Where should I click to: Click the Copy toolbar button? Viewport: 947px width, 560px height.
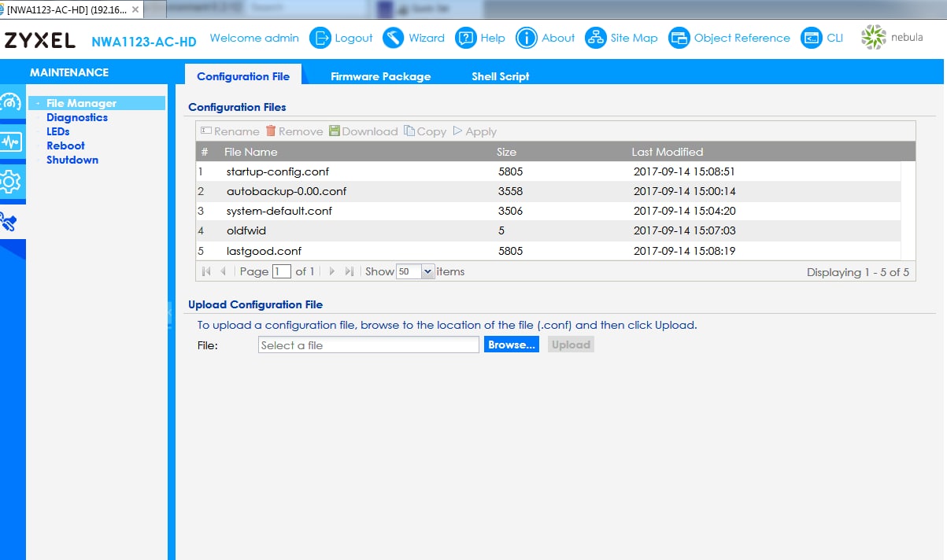[x=425, y=131]
